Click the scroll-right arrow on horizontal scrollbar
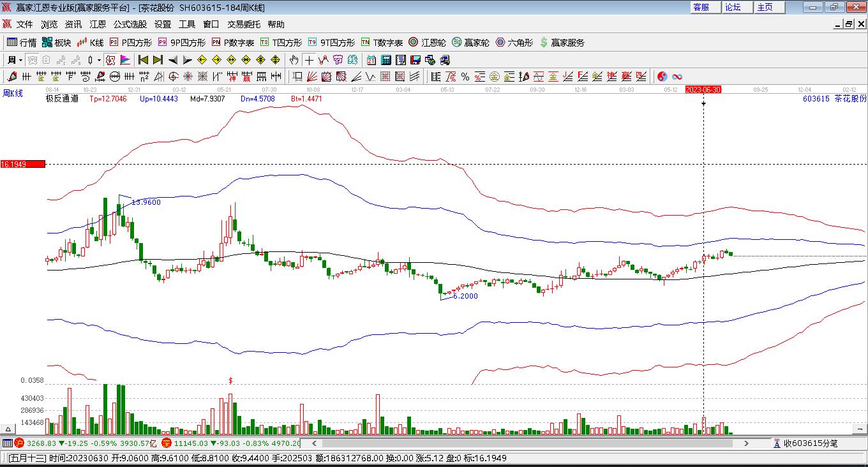 pyautogui.click(x=746, y=443)
